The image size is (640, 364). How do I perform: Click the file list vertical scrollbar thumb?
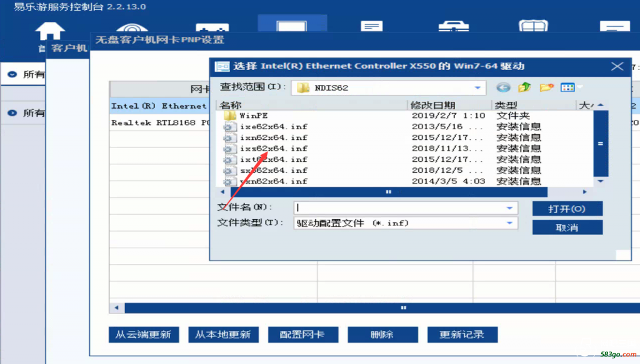tap(601, 144)
